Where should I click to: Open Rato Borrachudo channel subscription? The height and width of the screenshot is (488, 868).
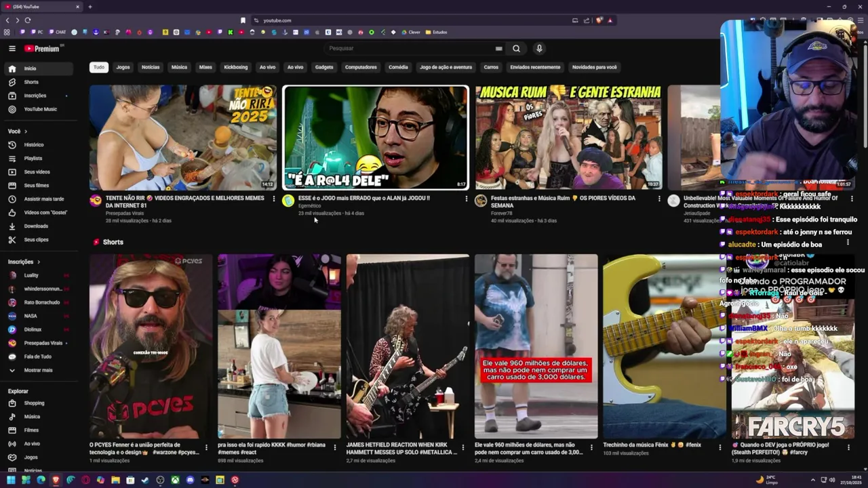pyautogui.click(x=40, y=302)
